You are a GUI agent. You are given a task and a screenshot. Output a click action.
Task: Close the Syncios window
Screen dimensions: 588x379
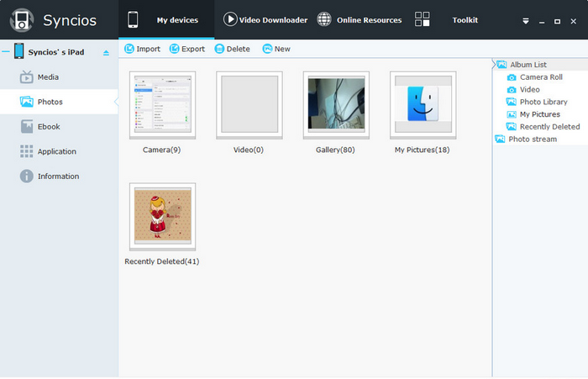(x=574, y=21)
